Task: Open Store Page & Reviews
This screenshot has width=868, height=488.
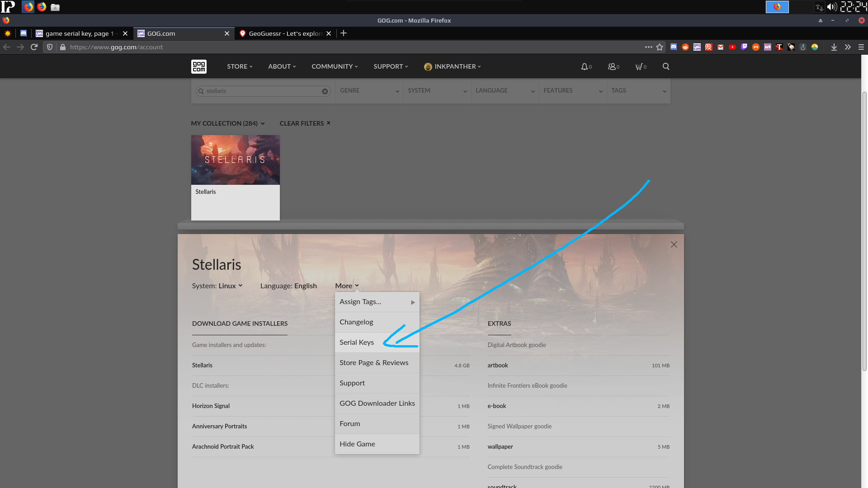Action: [377, 363]
